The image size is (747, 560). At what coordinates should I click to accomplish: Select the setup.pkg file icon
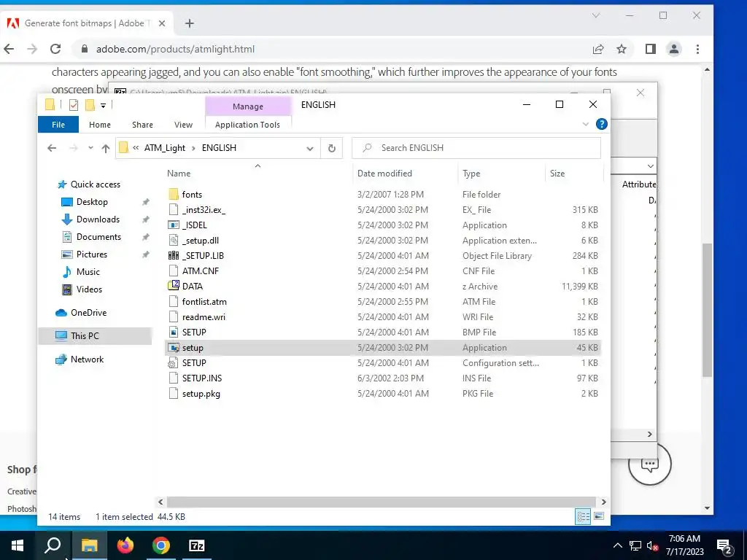(x=174, y=393)
